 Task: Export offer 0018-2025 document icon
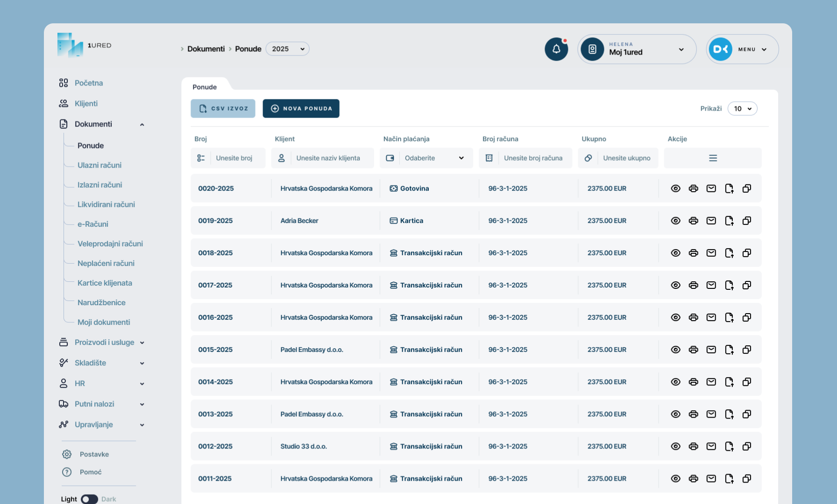coord(729,253)
